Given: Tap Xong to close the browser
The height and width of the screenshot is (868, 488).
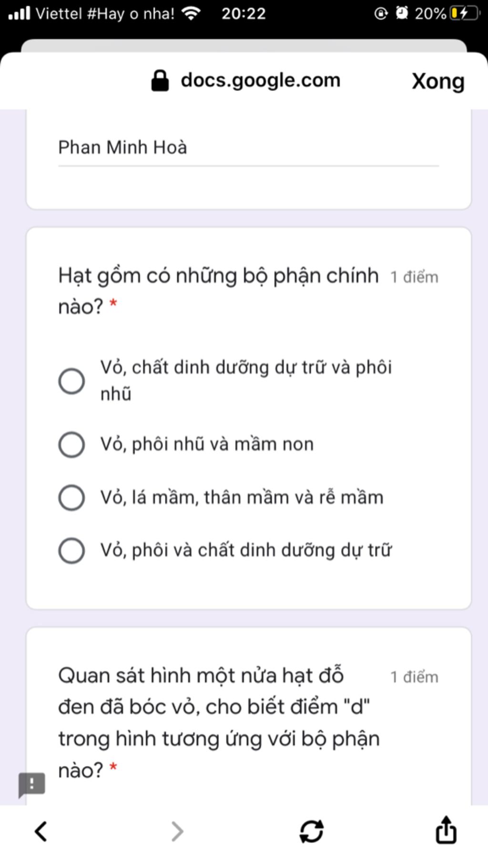Looking at the screenshot, I should pos(438,81).
